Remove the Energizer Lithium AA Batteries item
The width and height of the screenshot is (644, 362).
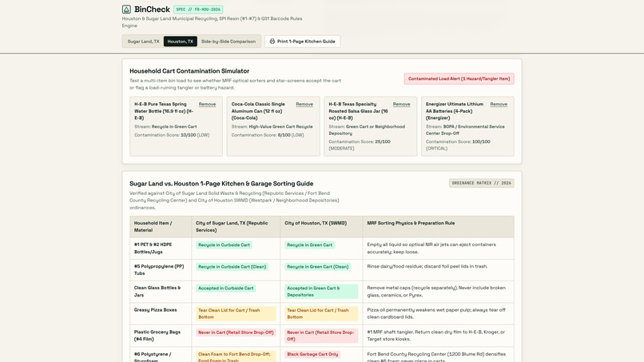(x=499, y=105)
